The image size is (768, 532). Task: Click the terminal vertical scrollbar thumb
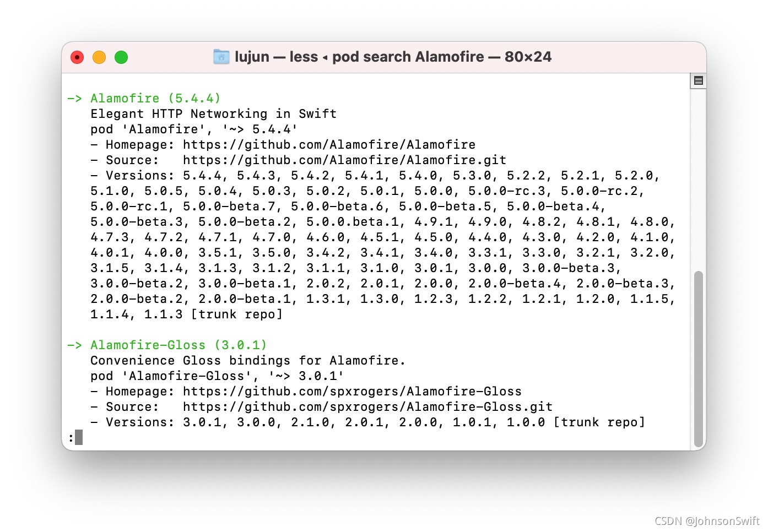(699, 359)
